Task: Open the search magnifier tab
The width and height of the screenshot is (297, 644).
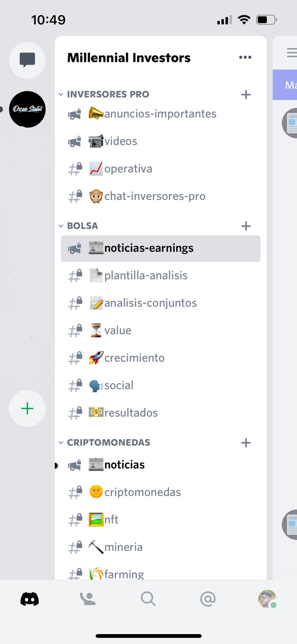Action: click(x=148, y=598)
